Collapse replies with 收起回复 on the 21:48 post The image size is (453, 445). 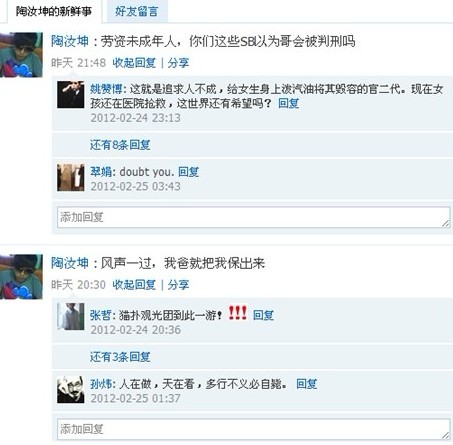point(134,63)
